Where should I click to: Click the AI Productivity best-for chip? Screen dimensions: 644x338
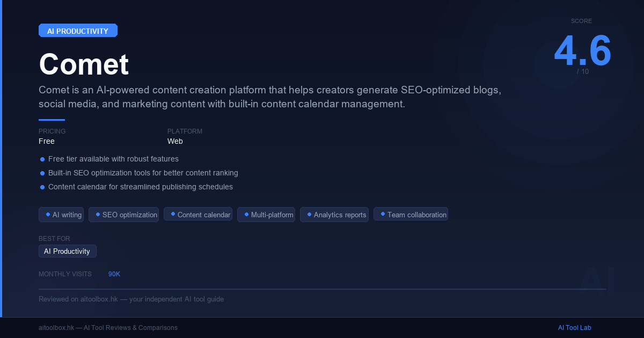tap(68, 251)
